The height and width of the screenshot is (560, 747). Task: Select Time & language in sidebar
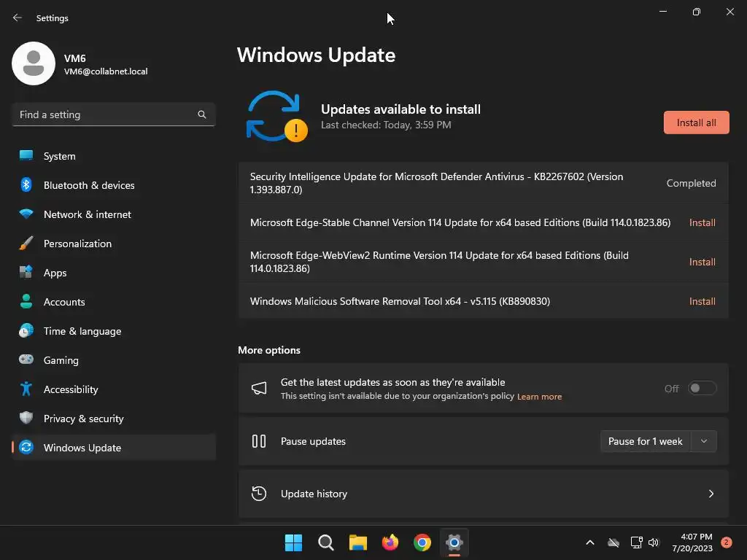(x=113, y=331)
